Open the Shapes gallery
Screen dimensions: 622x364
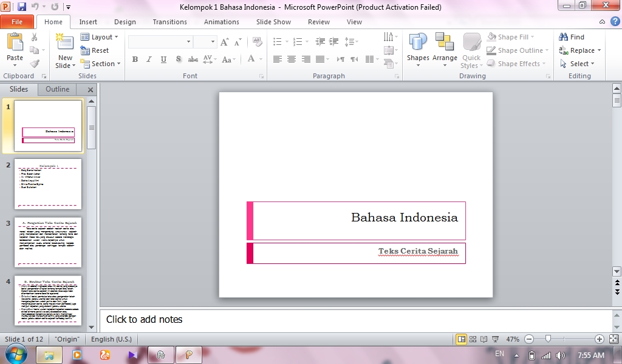click(418, 44)
